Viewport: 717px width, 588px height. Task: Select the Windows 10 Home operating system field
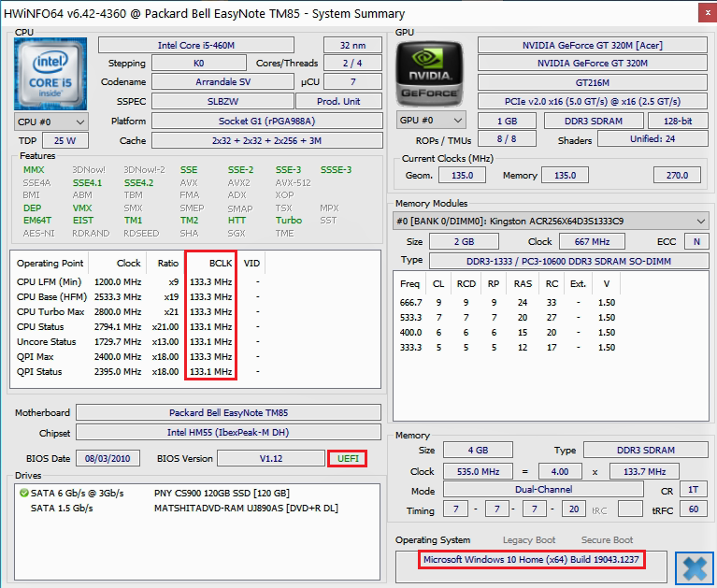point(545,559)
